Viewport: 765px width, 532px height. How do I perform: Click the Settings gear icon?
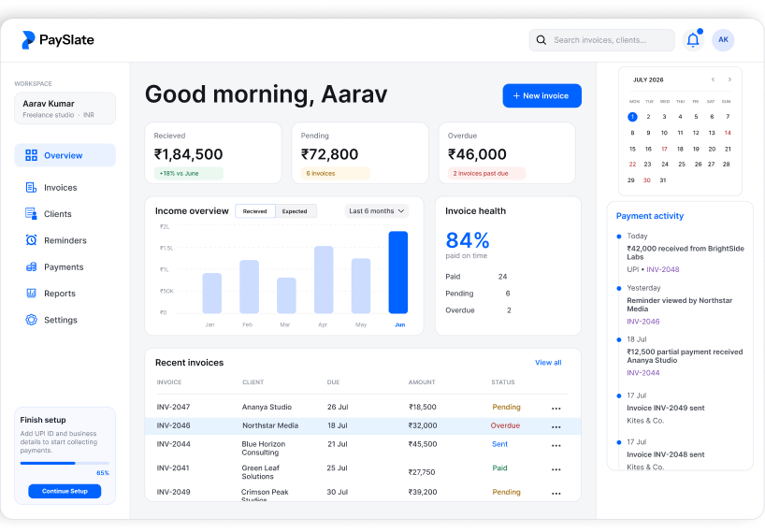(31, 320)
